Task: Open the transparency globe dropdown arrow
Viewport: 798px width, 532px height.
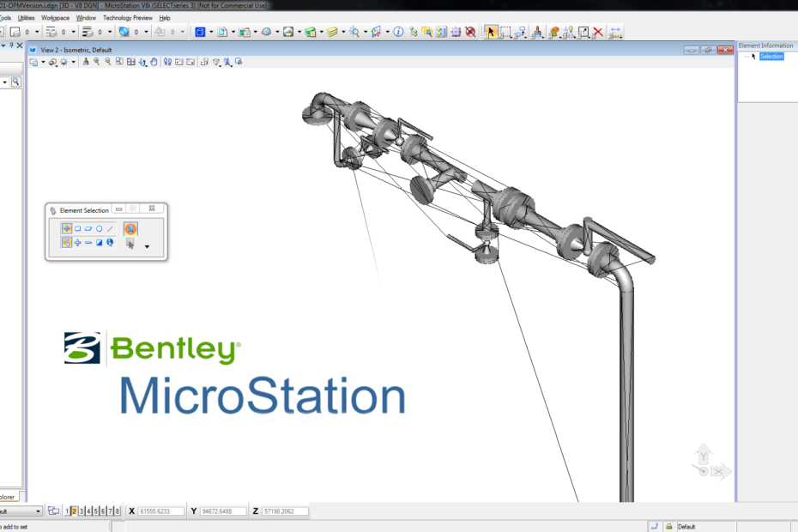Action: pos(146,32)
